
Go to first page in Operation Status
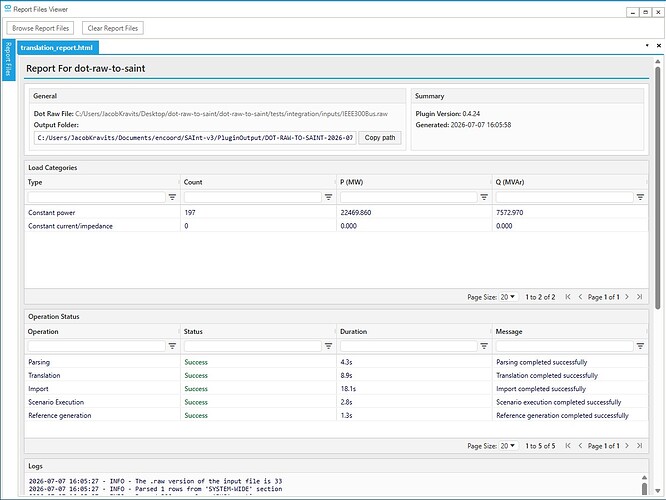coord(568,446)
